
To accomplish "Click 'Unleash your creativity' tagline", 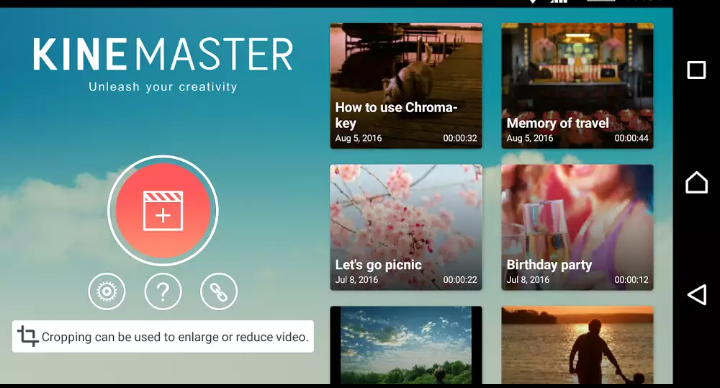I will [x=163, y=87].
